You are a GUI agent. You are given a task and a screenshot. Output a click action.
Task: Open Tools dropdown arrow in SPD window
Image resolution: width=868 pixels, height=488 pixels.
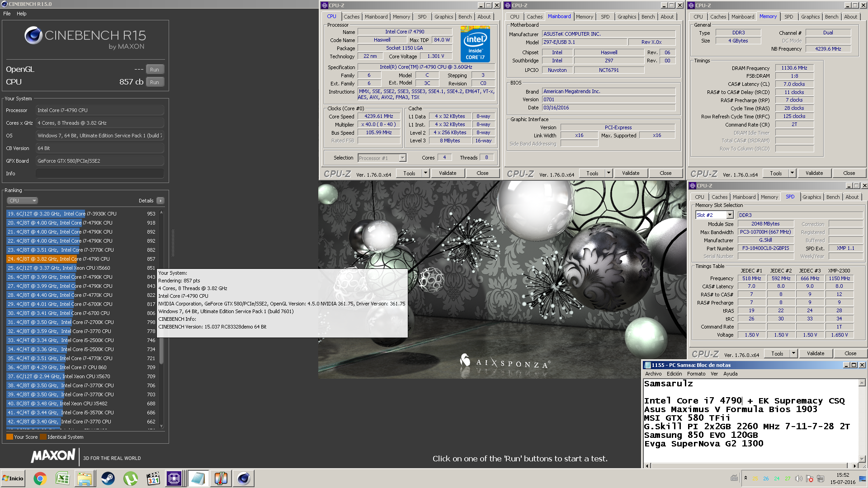793,353
